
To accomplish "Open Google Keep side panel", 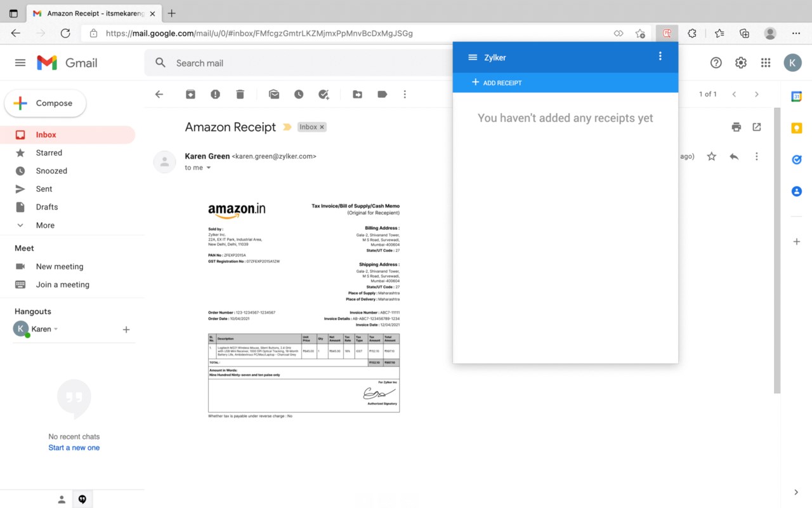I will [x=797, y=128].
